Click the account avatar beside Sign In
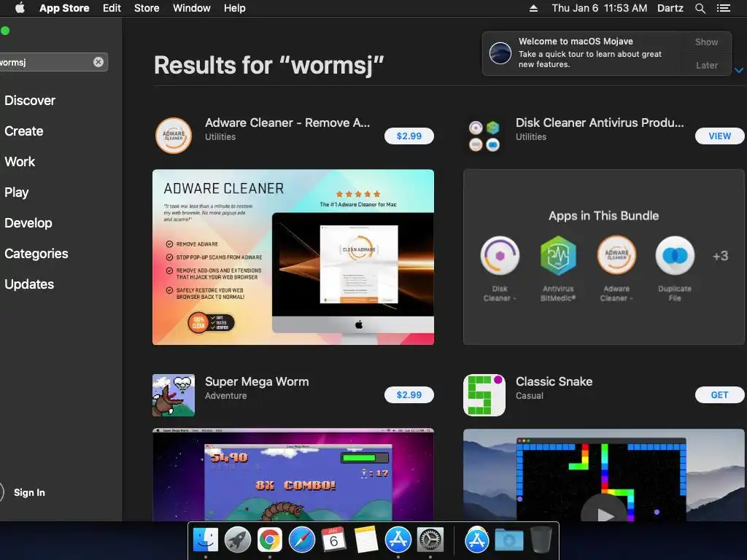 (1, 492)
